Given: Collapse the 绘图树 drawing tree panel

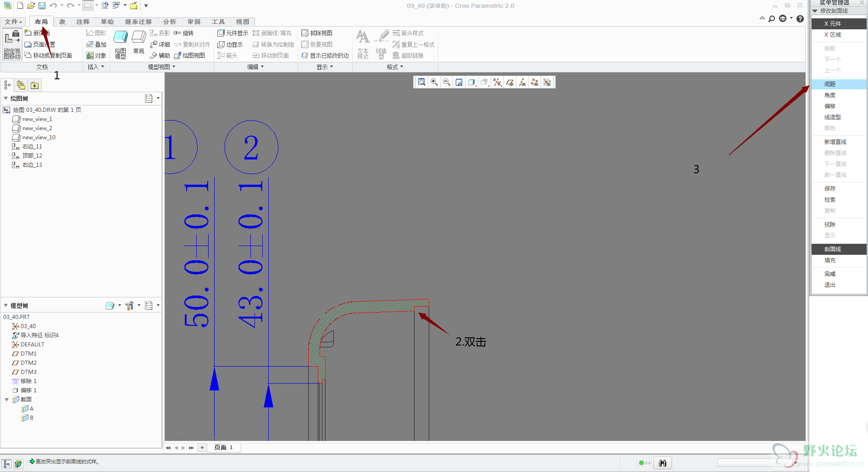Looking at the screenshot, I should click(6, 99).
